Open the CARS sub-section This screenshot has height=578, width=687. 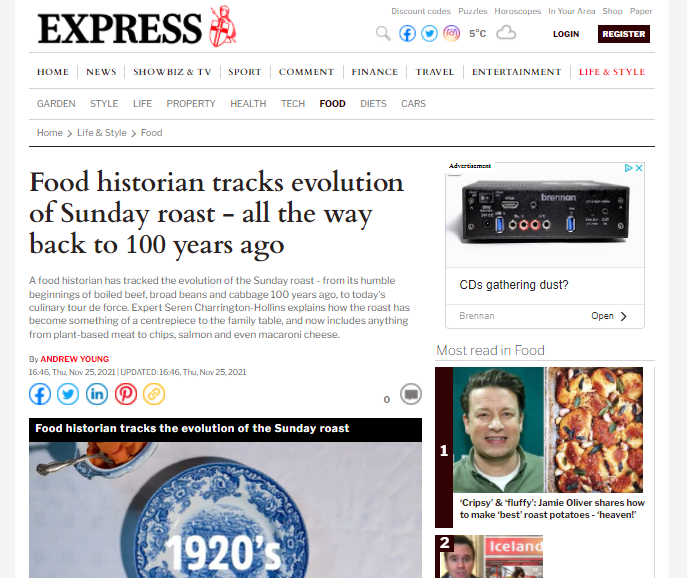[413, 104]
